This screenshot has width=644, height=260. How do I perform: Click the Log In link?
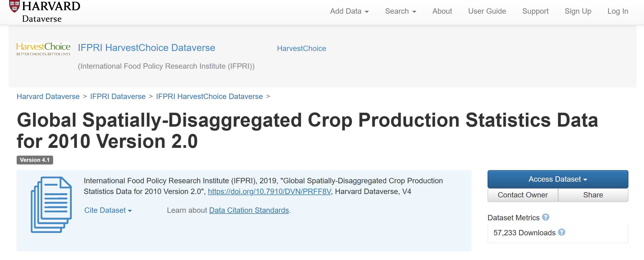point(618,11)
